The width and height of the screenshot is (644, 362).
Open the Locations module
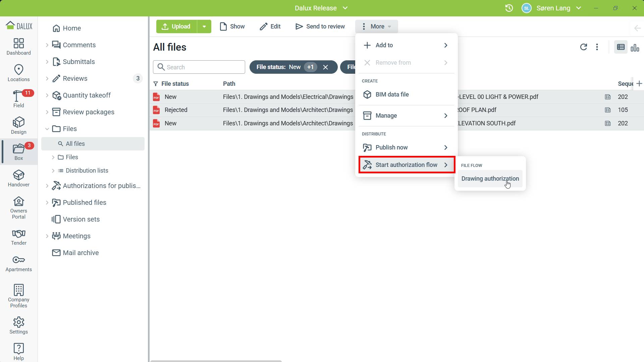[18, 73]
